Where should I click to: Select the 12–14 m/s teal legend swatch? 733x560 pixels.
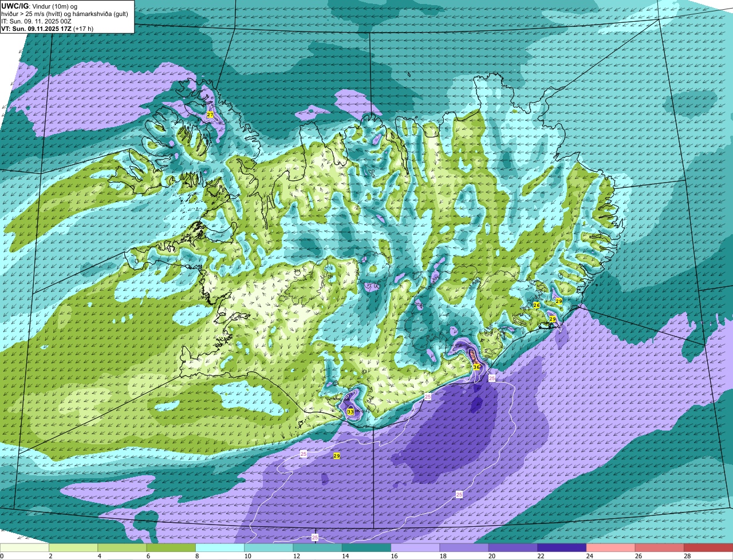pos(318,548)
